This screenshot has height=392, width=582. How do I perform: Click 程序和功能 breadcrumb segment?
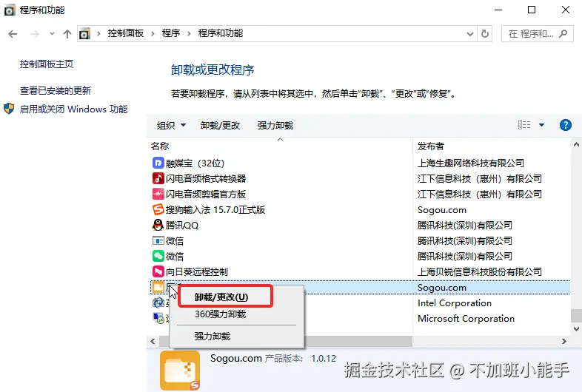(x=221, y=33)
